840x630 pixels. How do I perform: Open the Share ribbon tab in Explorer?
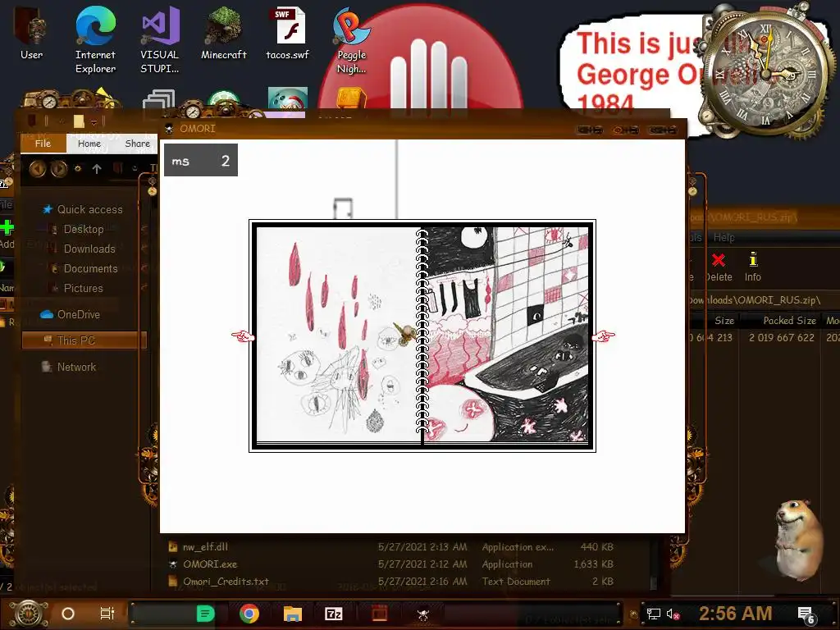pyautogui.click(x=137, y=143)
